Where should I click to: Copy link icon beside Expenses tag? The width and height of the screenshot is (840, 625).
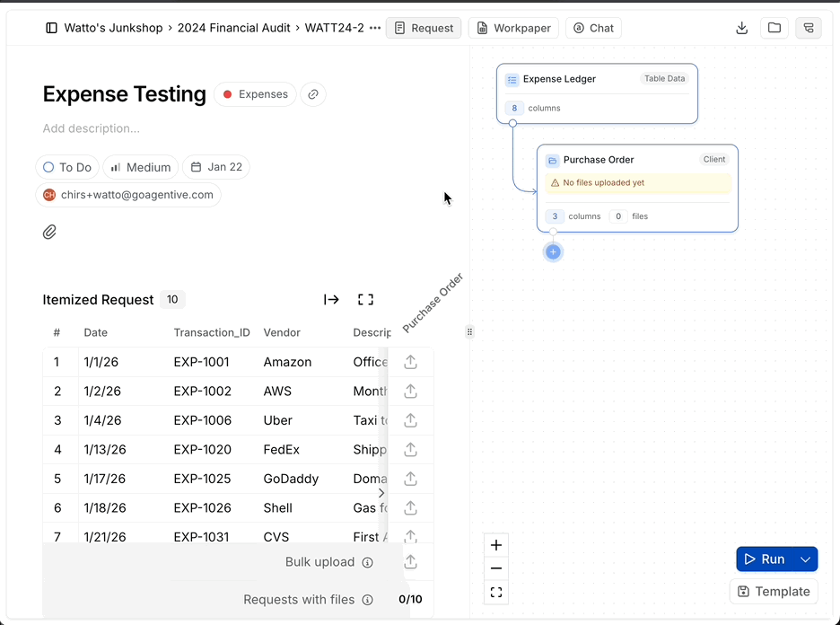[x=313, y=94]
